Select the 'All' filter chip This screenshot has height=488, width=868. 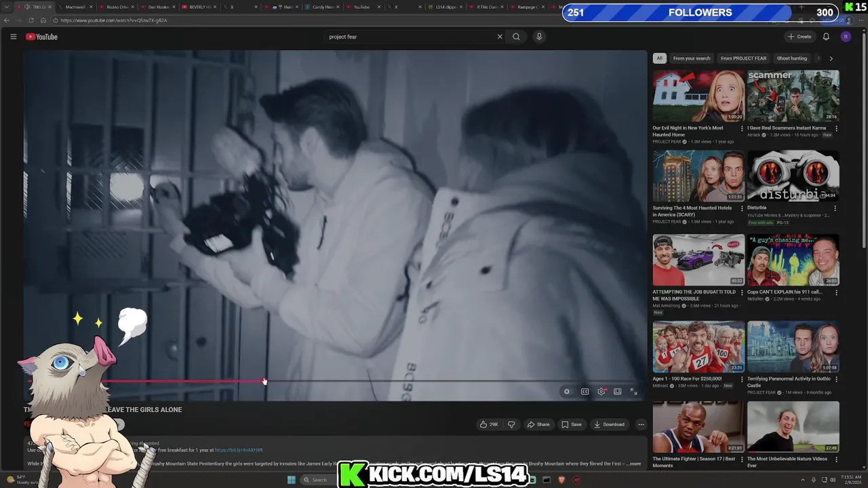pyautogui.click(x=659, y=58)
